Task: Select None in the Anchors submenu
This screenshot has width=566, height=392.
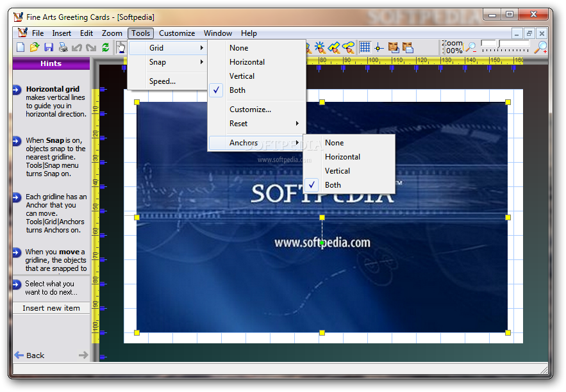Action: point(349,143)
